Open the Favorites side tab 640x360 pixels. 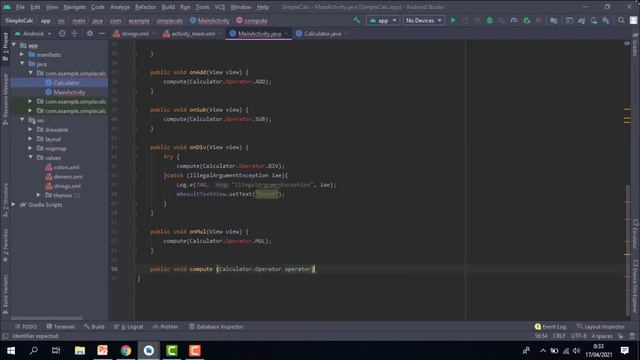click(5, 246)
